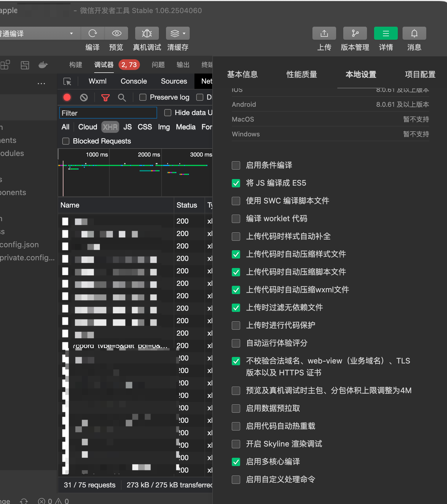Enable 使用 SWC 编译脚本文件 checkbox
Image resolution: width=447 pixels, height=504 pixels.
[x=236, y=201]
